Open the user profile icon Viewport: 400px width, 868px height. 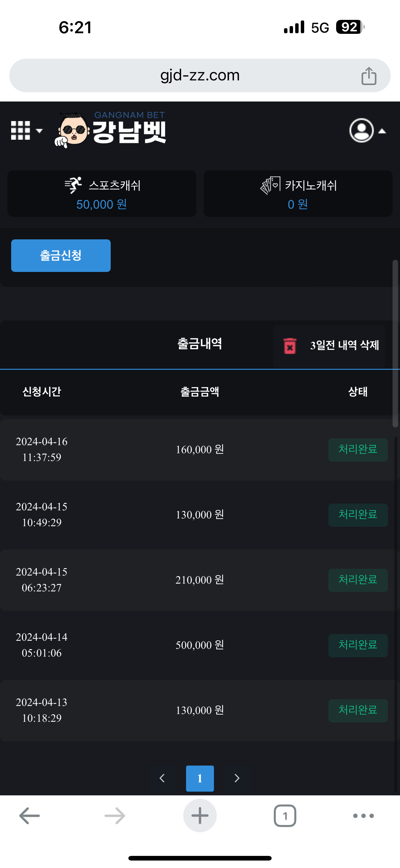pos(361,130)
